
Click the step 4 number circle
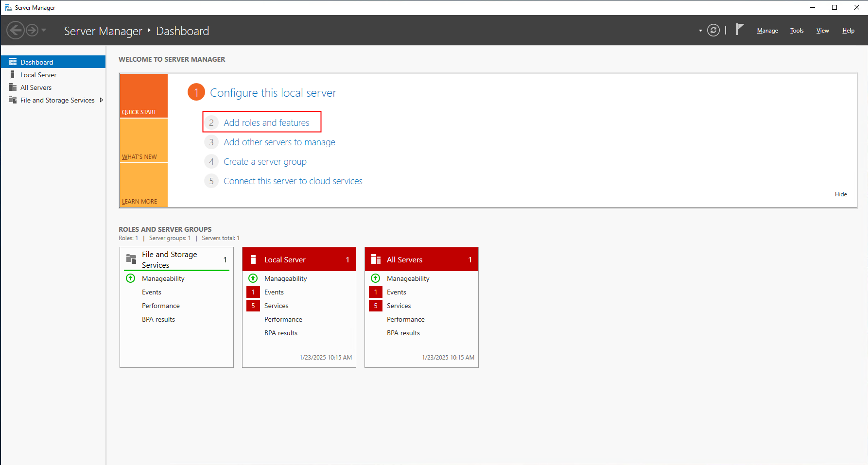(x=211, y=161)
